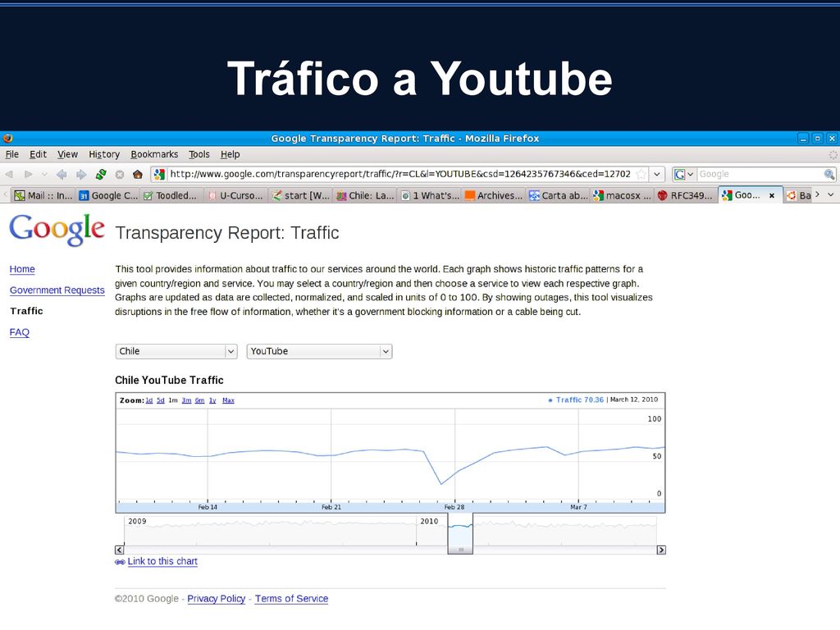
Task: Open the Privacy Policy link
Action: coord(217,599)
